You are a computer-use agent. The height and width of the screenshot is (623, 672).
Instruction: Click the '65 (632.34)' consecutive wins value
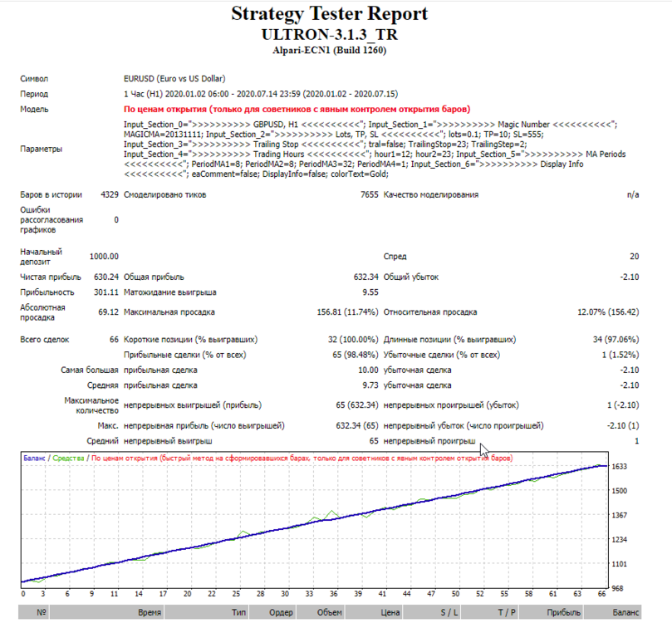(x=357, y=405)
